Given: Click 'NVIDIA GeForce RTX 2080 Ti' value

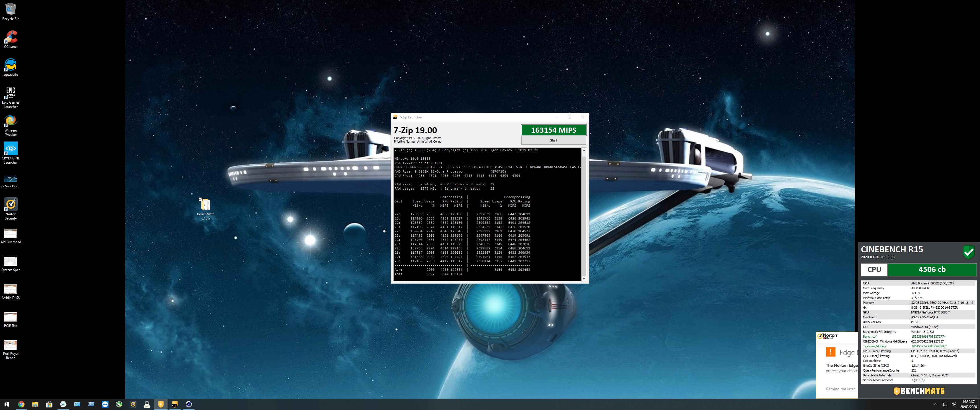Looking at the screenshot, I should (930, 312).
